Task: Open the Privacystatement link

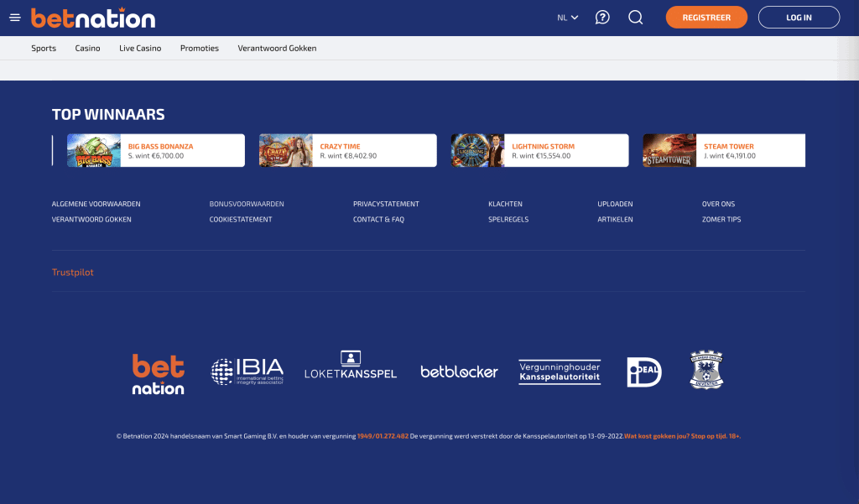Action: (x=386, y=204)
